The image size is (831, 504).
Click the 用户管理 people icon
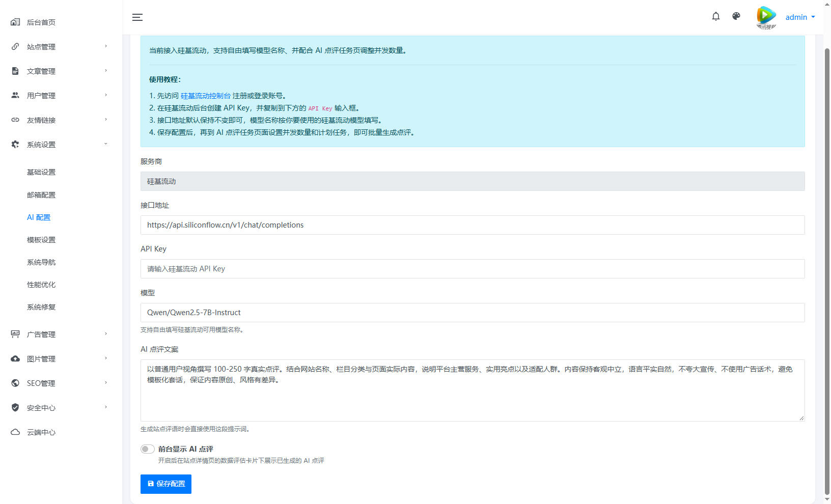tap(15, 95)
